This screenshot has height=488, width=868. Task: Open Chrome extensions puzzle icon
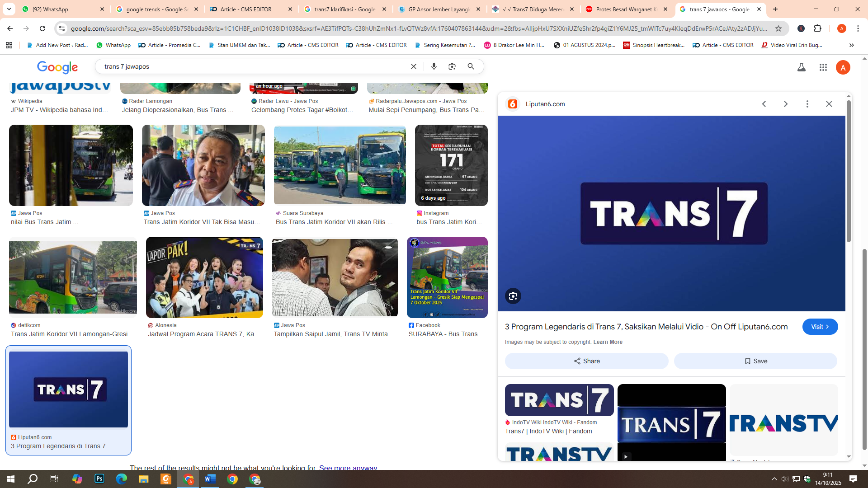817,28
